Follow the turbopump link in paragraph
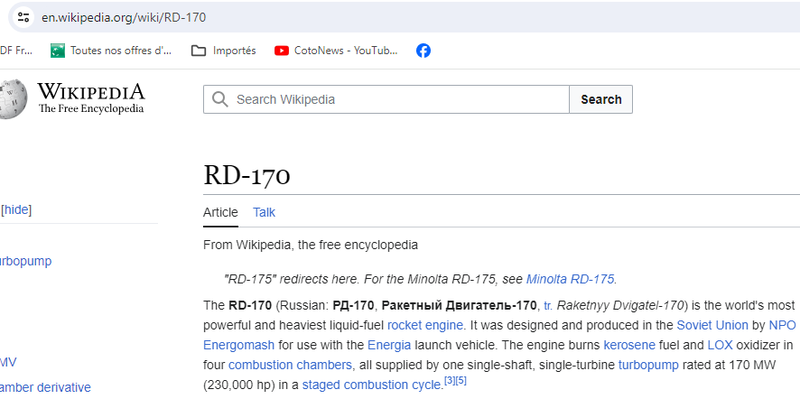The width and height of the screenshot is (800, 399). pos(648,365)
